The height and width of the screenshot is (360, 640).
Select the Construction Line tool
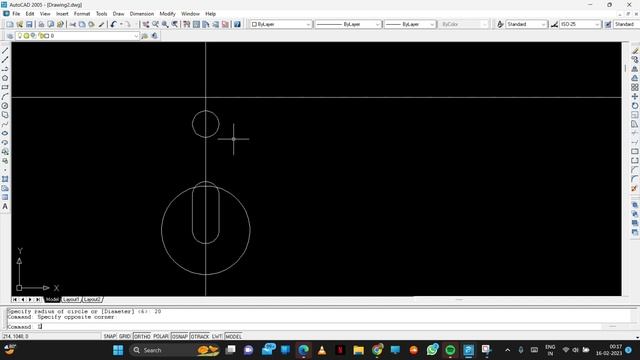(5, 60)
